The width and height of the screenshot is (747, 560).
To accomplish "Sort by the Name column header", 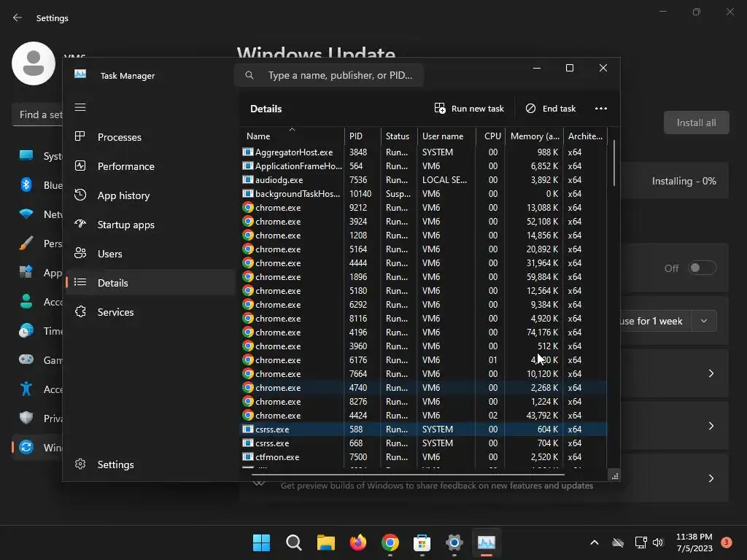I will 292,136.
